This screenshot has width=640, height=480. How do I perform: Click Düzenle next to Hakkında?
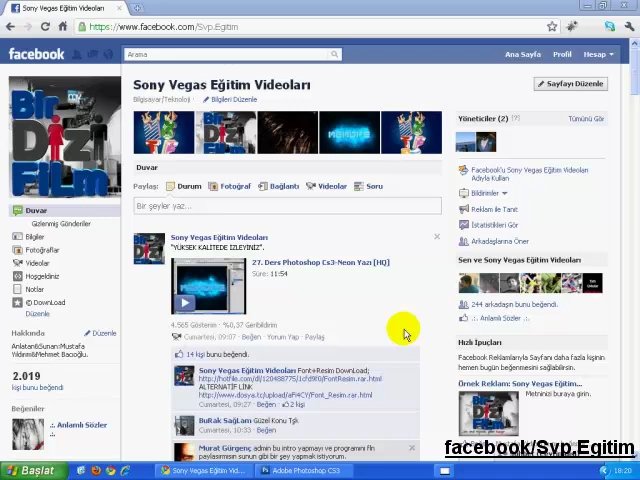pyautogui.click(x=100, y=333)
